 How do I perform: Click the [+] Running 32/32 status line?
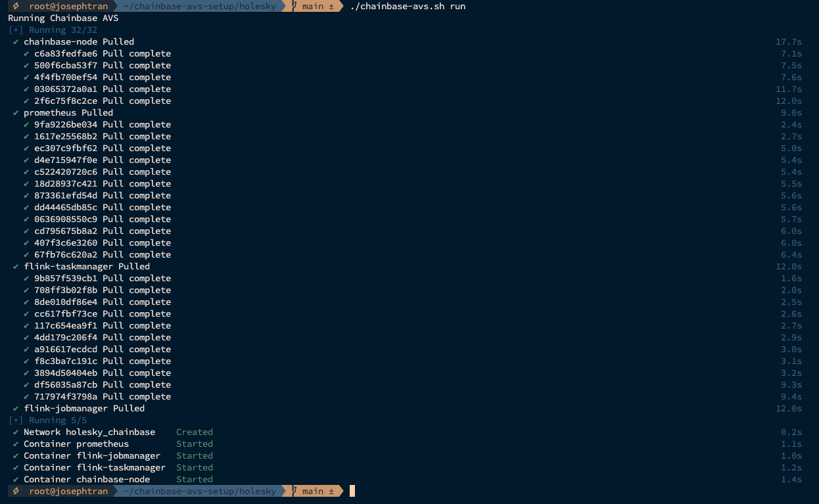(53, 30)
